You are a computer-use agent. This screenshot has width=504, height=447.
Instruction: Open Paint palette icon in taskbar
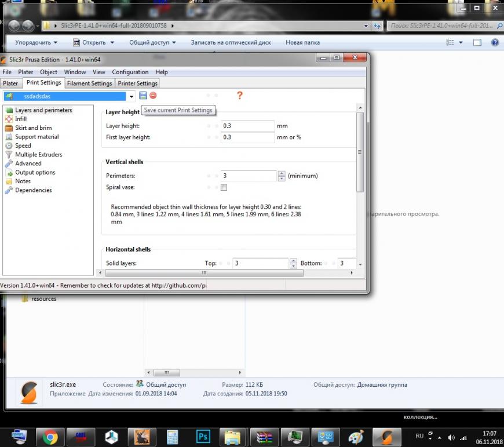[x=356, y=437]
